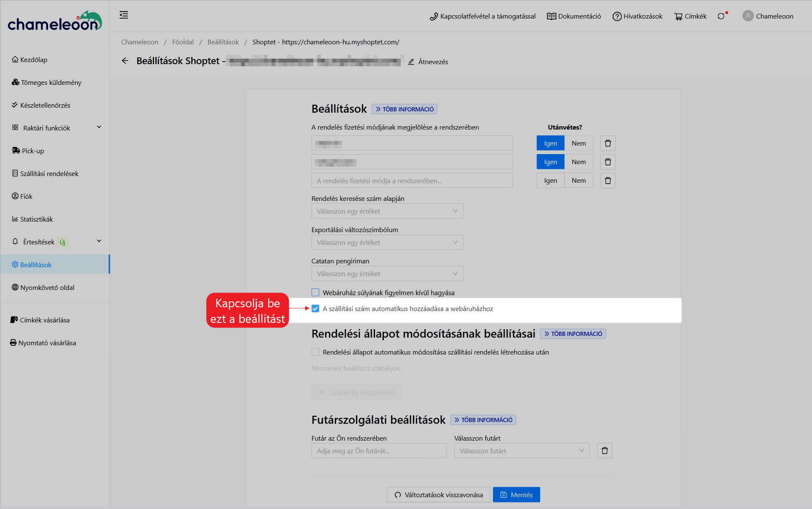Open Exportálási változószimbólum dropdown
Screen dimensions: 812x509
pos(387,242)
